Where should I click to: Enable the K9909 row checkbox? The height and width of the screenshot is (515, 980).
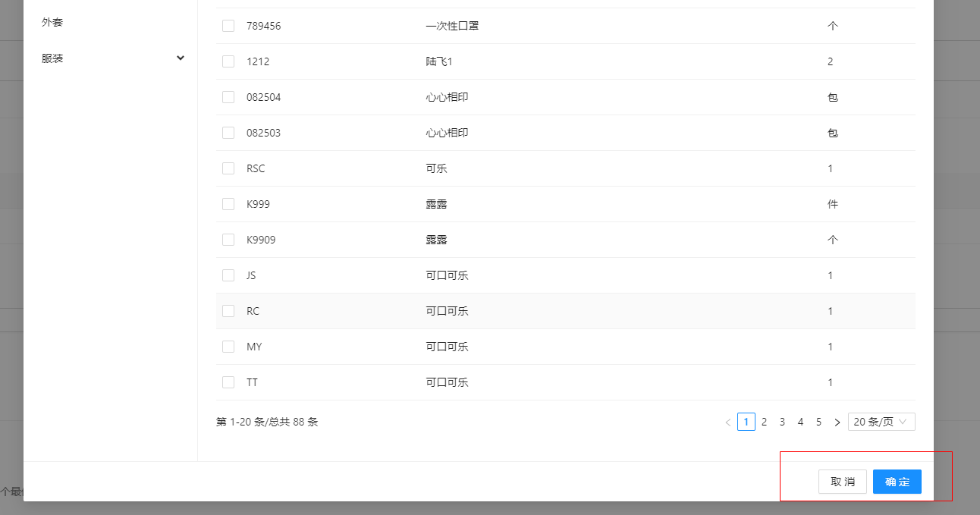coord(228,240)
